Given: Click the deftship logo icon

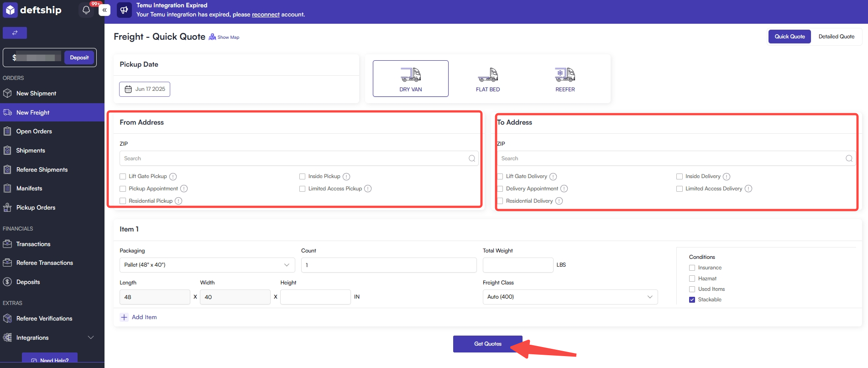Looking at the screenshot, I should coord(10,10).
